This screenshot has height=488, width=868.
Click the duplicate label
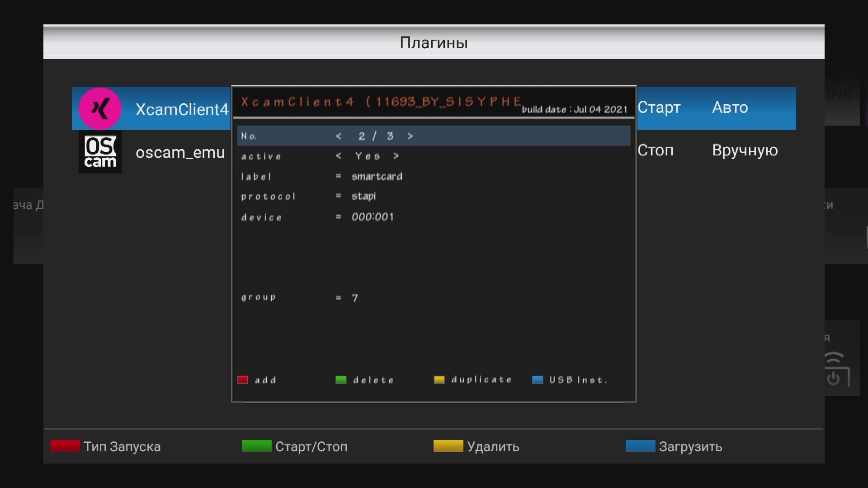click(x=481, y=380)
